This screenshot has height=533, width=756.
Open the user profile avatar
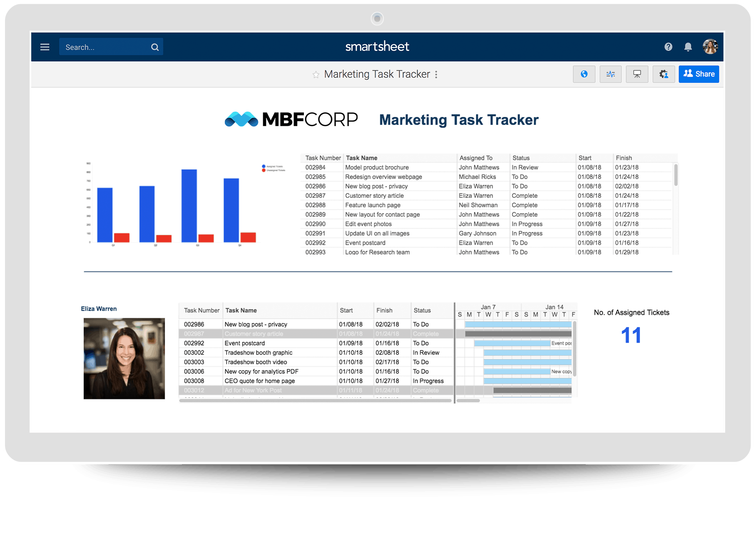pos(710,47)
